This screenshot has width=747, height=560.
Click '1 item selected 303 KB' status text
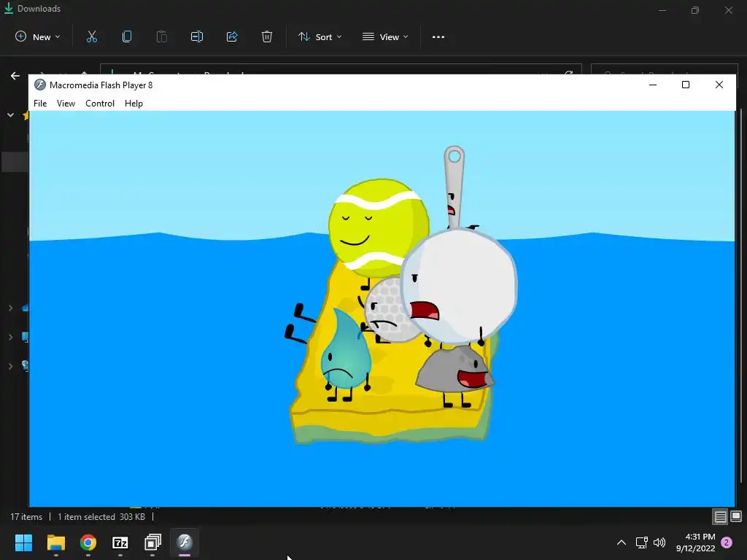pos(101,517)
